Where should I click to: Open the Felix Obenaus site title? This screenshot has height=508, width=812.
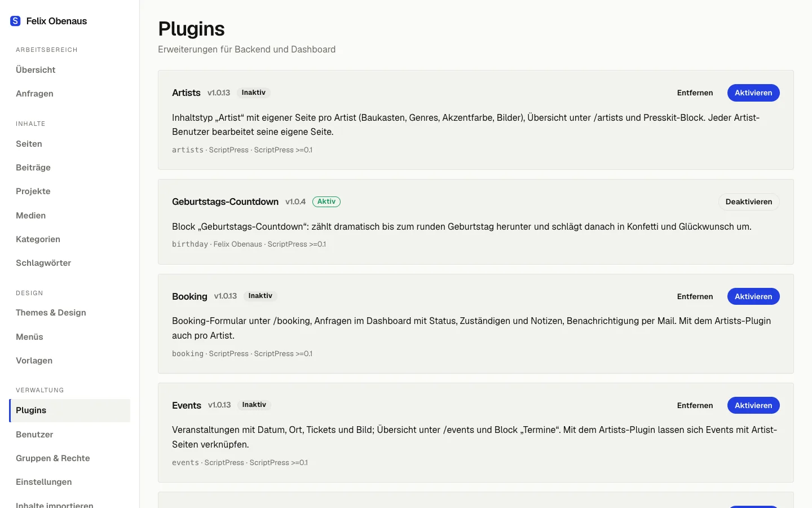click(x=56, y=21)
